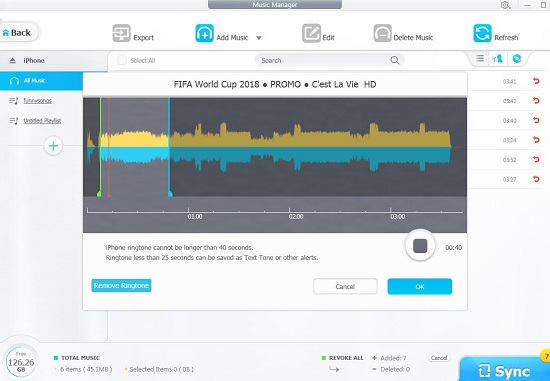Stop ringtone preview playback
This screenshot has width=550, height=381.
[420, 246]
